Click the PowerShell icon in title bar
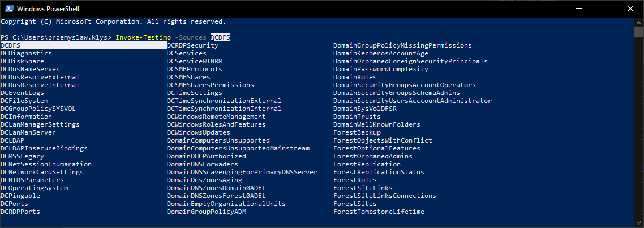 click(x=8, y=8)
